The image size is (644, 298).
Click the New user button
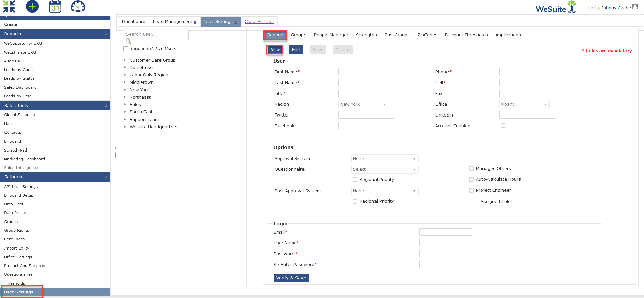pos(275,50)
